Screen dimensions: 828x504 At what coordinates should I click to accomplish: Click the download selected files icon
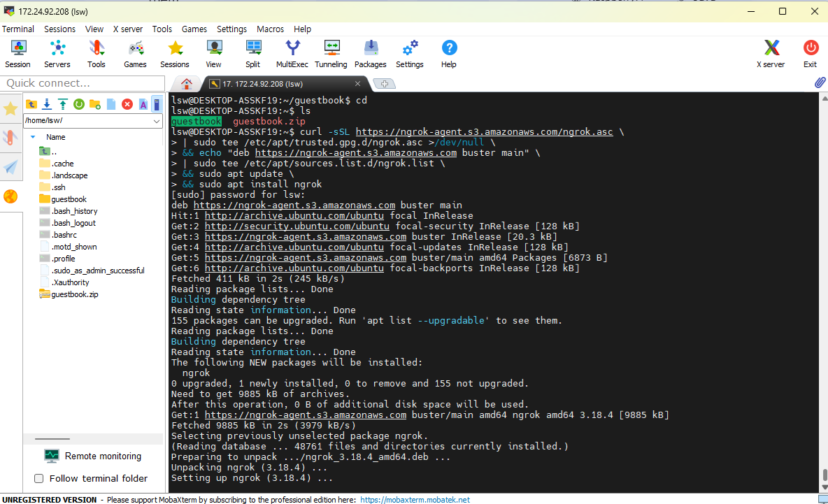[47, 104]
